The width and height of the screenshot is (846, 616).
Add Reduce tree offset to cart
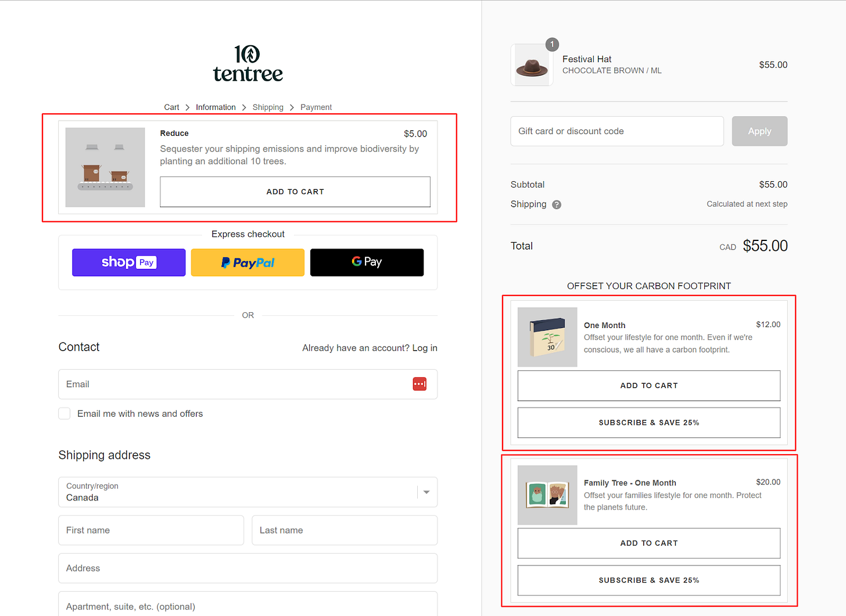tap(295, 192)
